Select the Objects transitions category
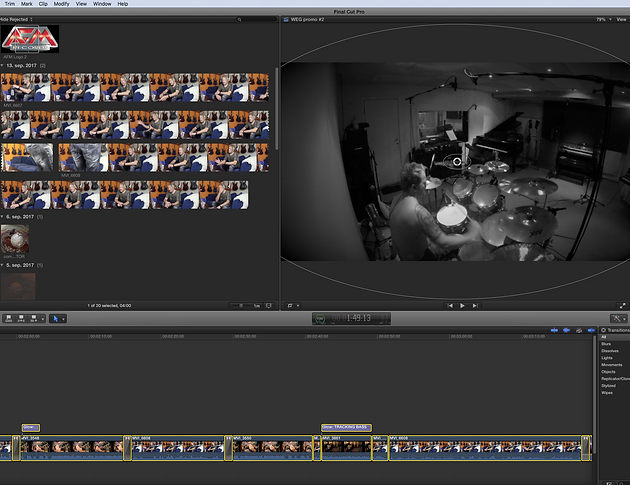Viewport: 630px width, 485px height. 608,372
